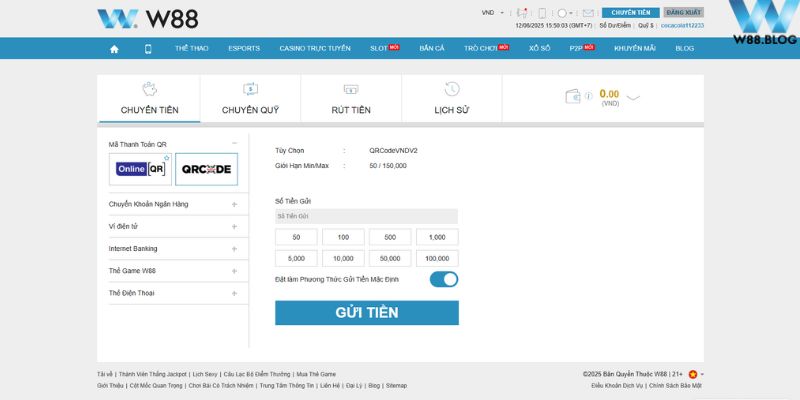The image size is (800, 400).
Task: Open the Mua Thẻ Game footer link
Action: pos(316,374)
